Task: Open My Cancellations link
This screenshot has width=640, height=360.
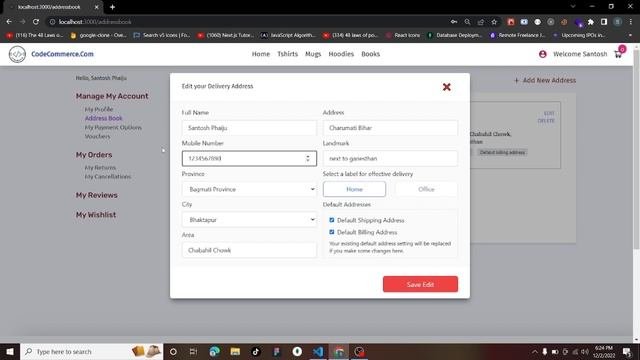Action: coord(108,177)
